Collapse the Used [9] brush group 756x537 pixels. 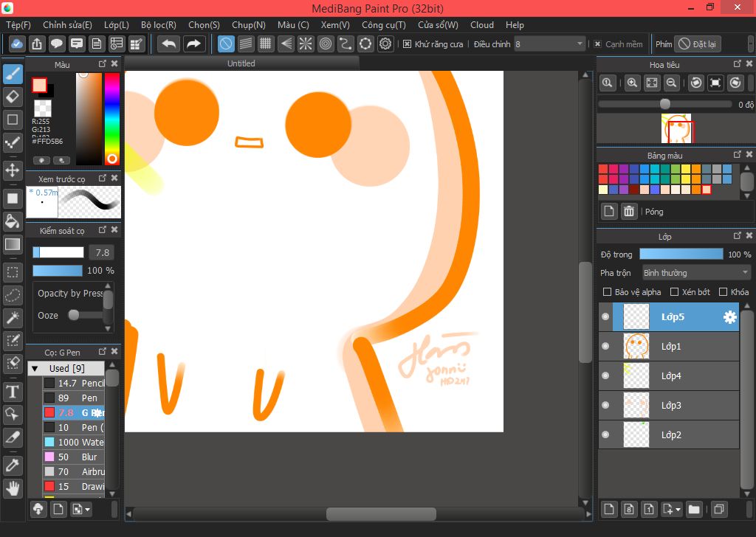35,368
